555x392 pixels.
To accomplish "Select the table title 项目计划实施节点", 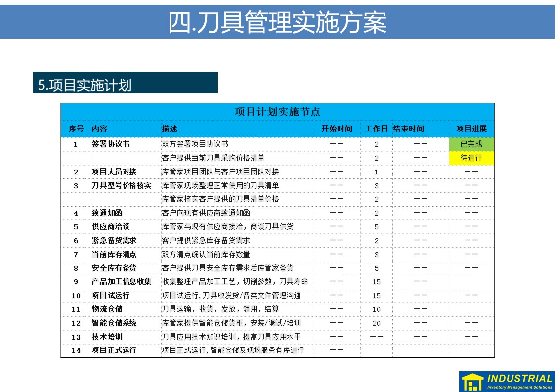I will 277,111.
